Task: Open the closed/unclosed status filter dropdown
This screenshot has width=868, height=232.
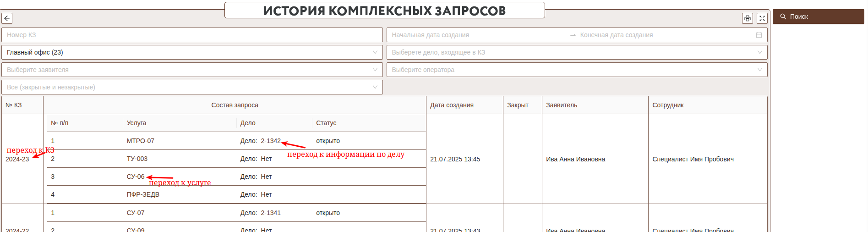Action: pos(192,87)
